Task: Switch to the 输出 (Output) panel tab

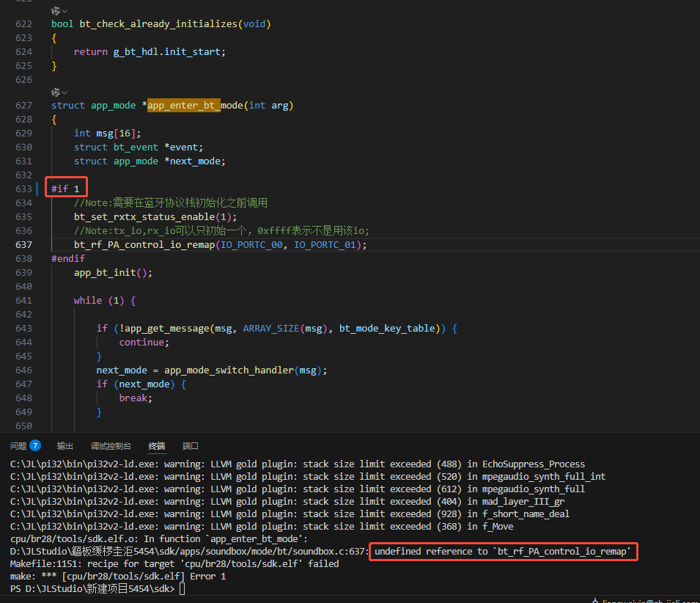Action: click(65, 446)
